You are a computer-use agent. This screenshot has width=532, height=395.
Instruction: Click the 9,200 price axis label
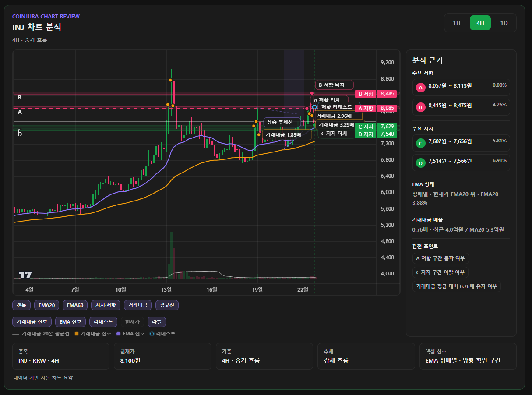[388, 63]
